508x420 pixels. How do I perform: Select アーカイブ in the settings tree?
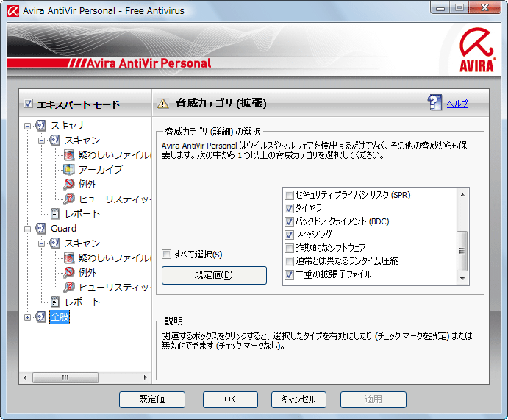click(x=101, y=169)
